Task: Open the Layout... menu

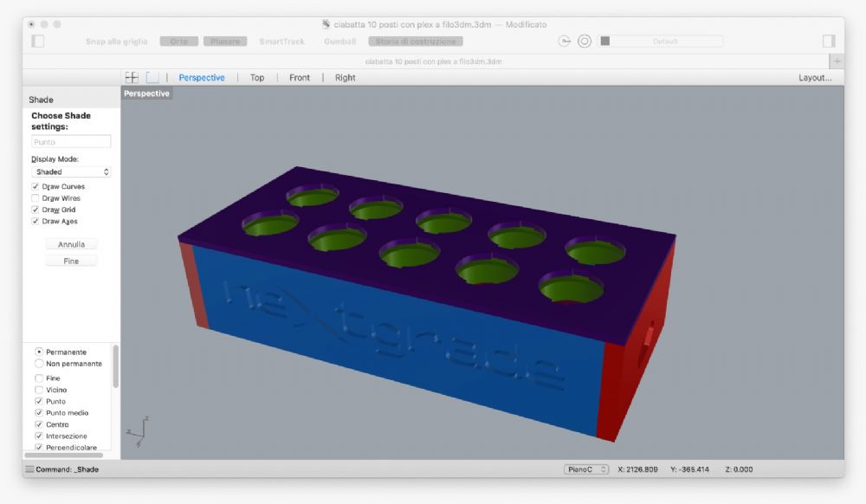Action: (x=815, y=78)
